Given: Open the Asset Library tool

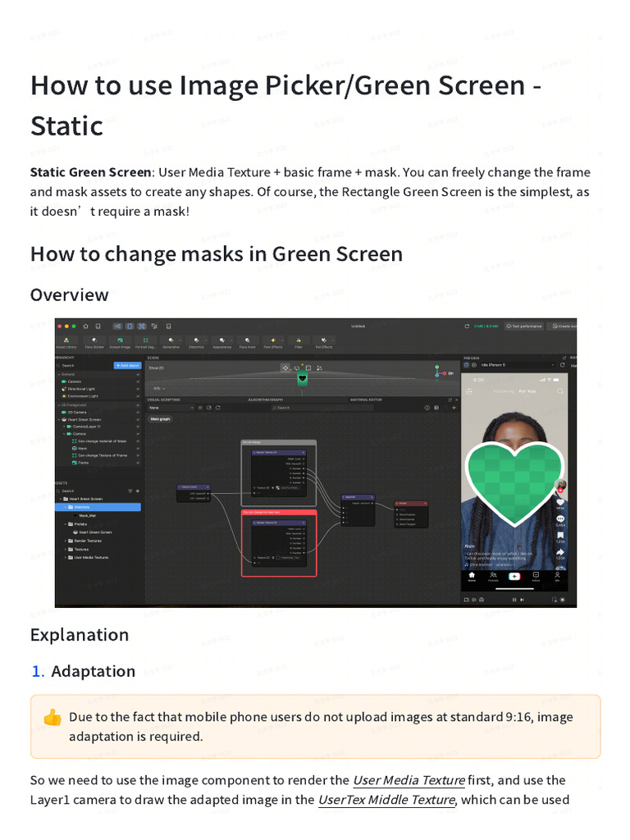Looking at the screenshot, I should tap(66, 343).
